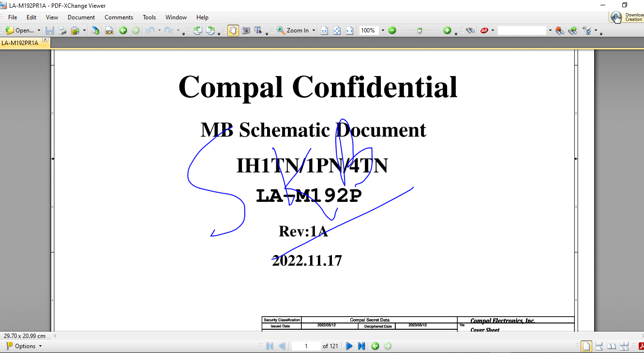Open the Help menu
Screen dimensions: 644x353
[x=203, y=17]
